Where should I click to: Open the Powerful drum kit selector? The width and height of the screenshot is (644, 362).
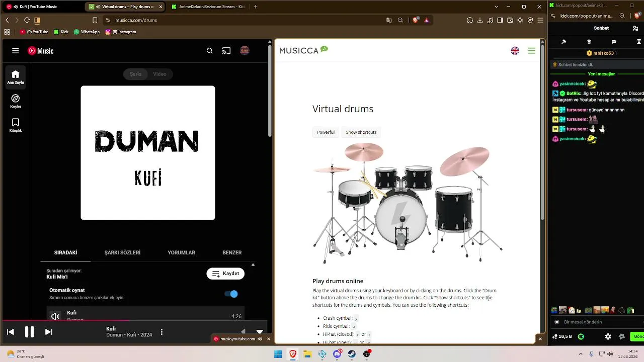(x=326, y=132)
